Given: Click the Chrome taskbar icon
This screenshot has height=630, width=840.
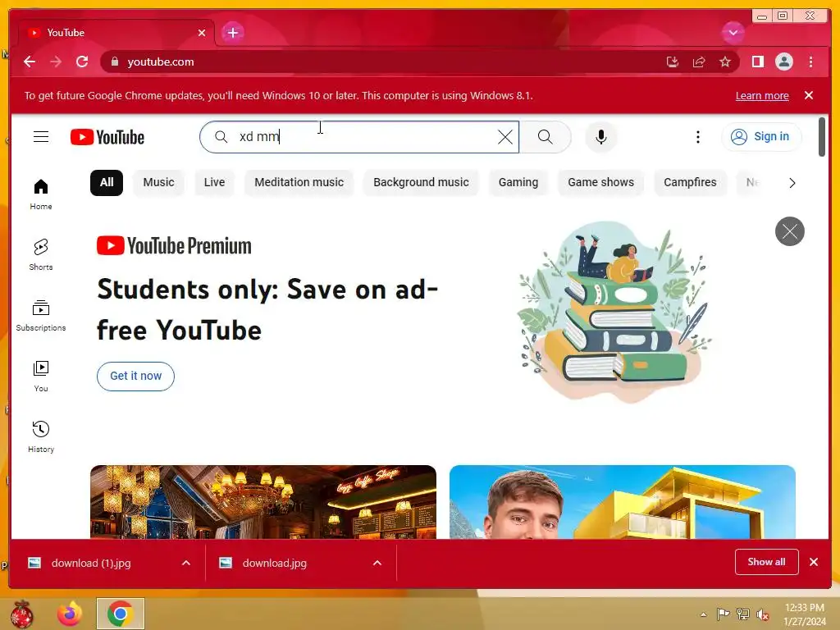Looking at the screenshot, I should (120, 614).
